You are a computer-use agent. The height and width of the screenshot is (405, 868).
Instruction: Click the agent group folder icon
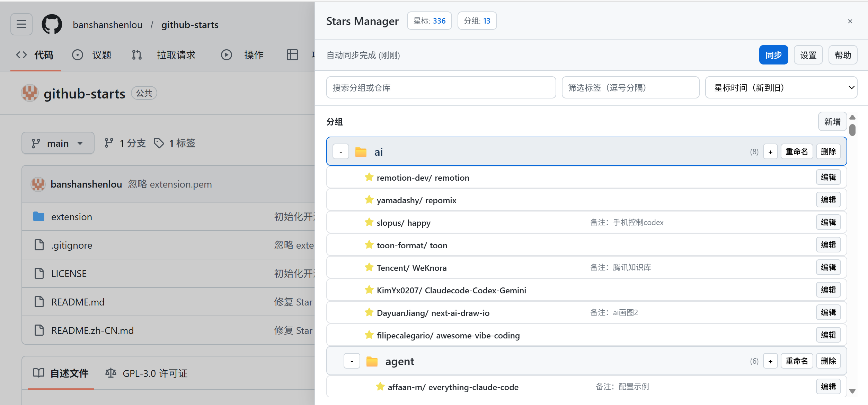(x=372, y=361)
